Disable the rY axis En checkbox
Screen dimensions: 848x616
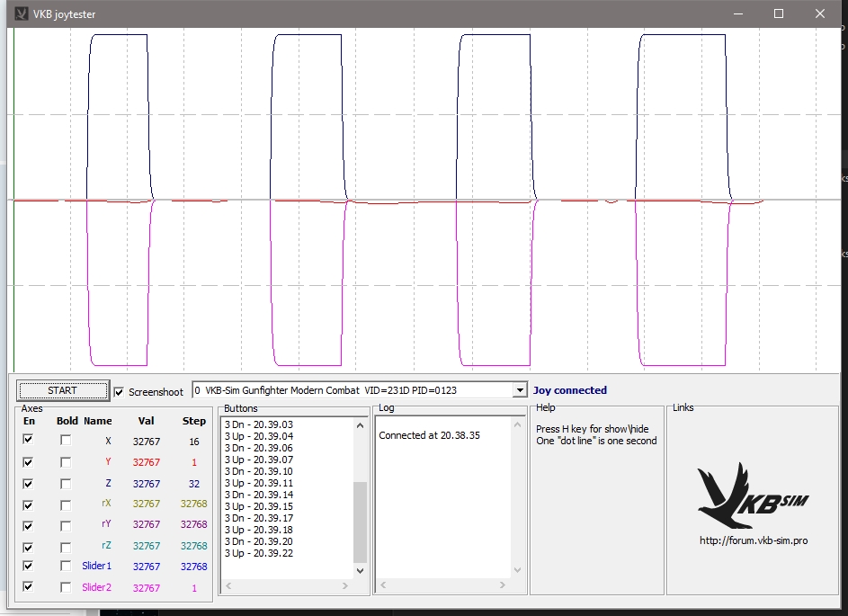click(x=28, y=526)
